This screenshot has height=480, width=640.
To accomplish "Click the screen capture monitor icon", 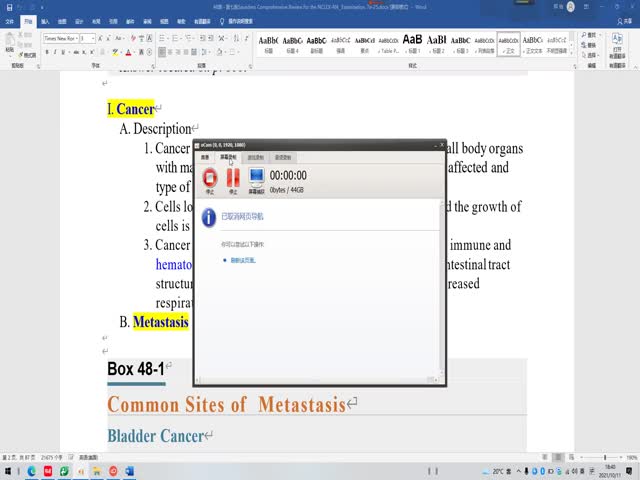I will (256, 179).
